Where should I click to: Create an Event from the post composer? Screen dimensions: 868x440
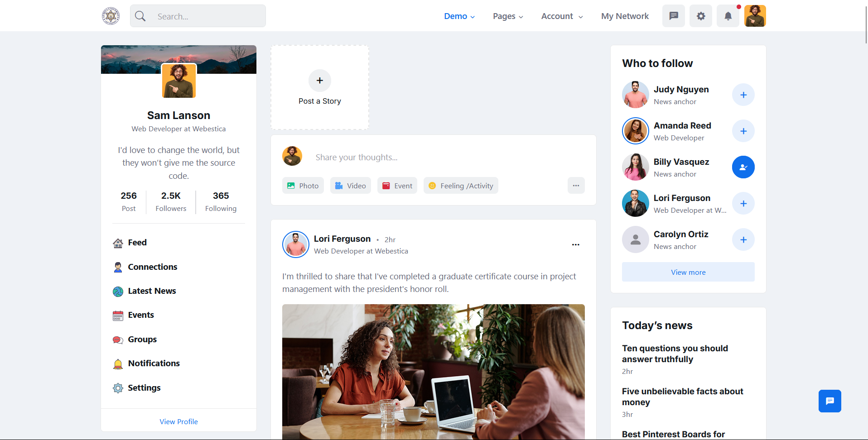[397, 185]
